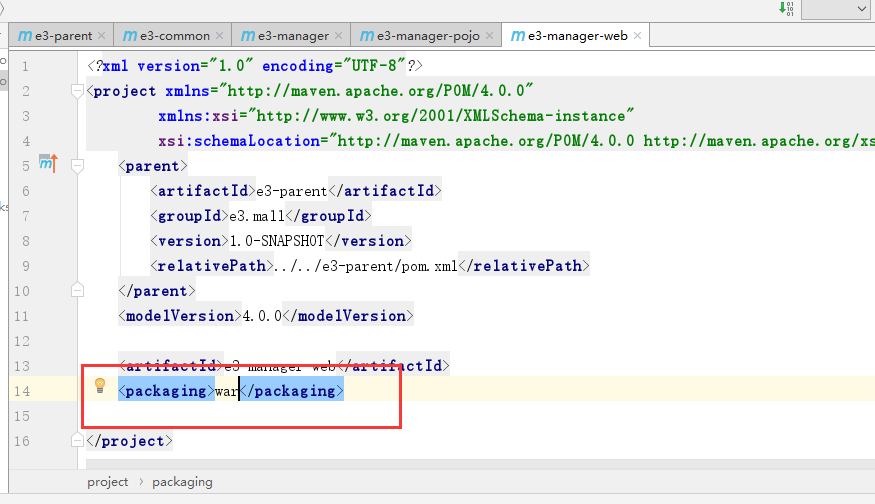Click the m icon on e3-common tab
This screenshot has height=504, width=875.
tap(130, 36)
